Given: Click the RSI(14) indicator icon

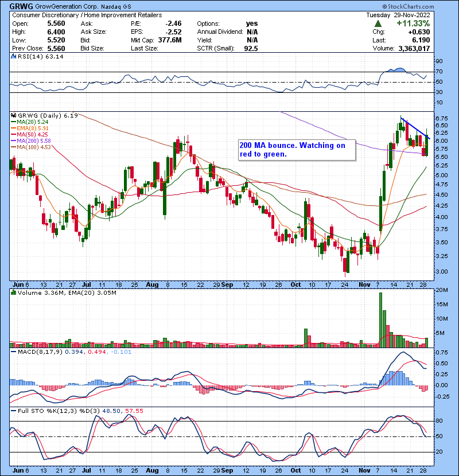Looking at the screenshot, I should (13, 56).
